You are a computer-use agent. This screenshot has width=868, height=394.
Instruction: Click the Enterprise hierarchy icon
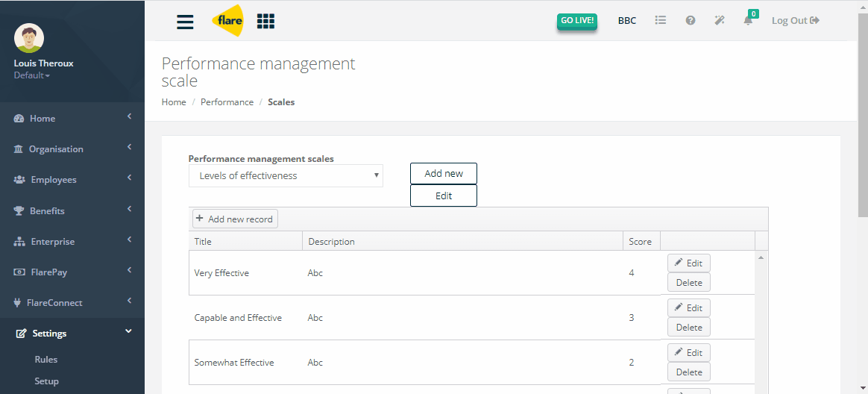[x=19, y=242]
